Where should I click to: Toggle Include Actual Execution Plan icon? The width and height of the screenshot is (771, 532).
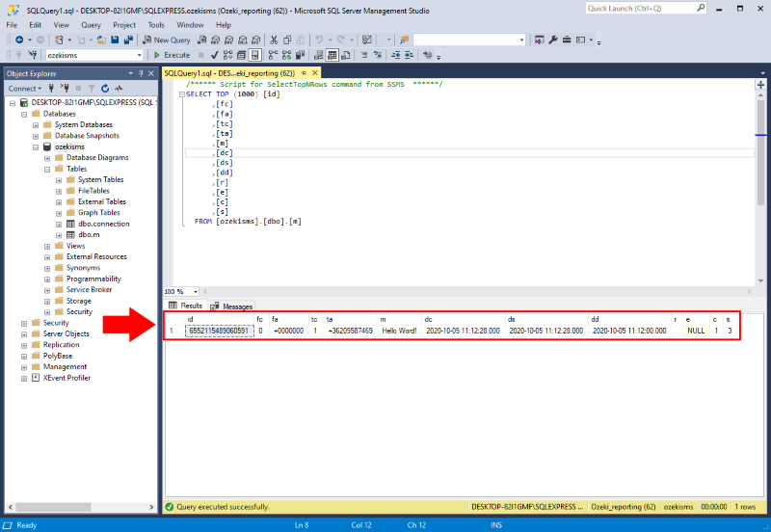click(273, 55)
